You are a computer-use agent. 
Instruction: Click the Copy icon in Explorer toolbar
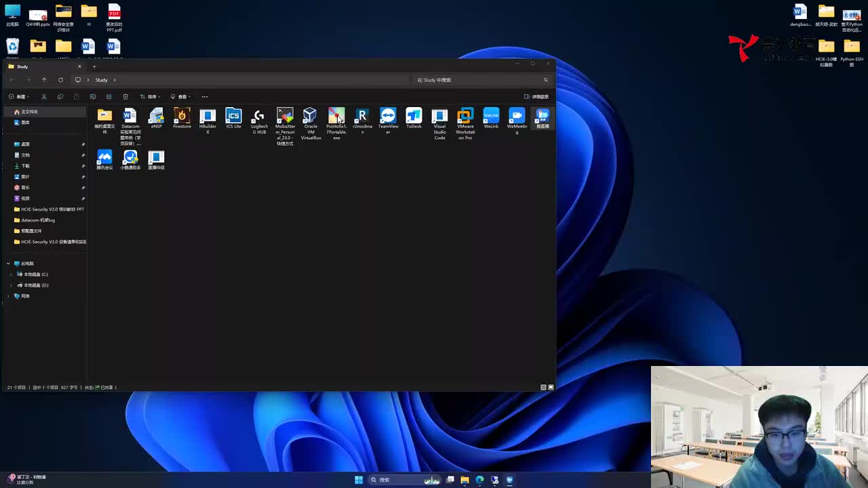click(x=60, y=96)
